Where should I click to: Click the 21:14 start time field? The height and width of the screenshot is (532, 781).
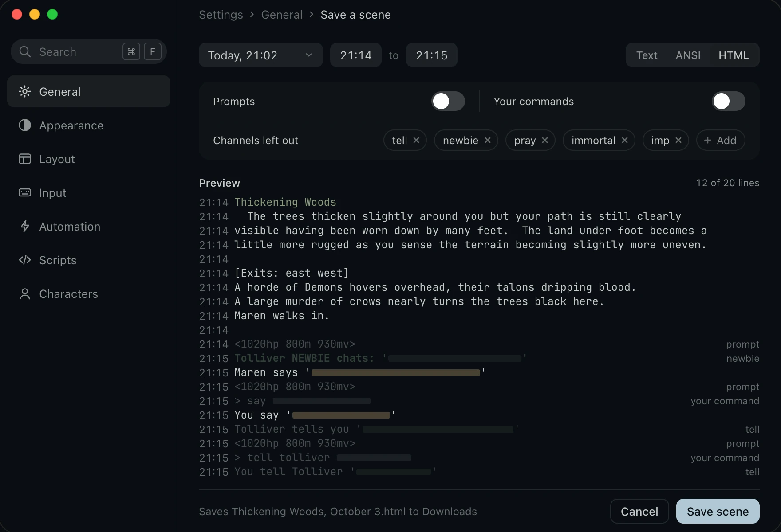[x=356, y=55]
